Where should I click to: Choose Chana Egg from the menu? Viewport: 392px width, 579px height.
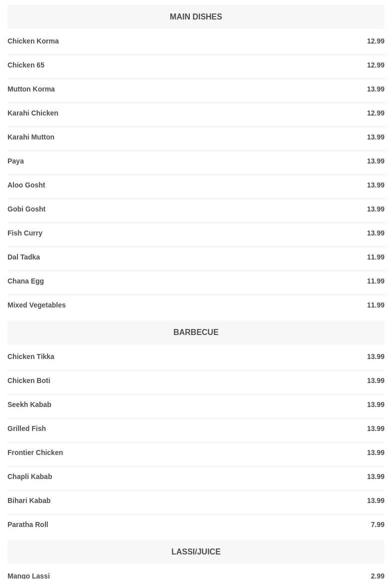pos(25,281)
